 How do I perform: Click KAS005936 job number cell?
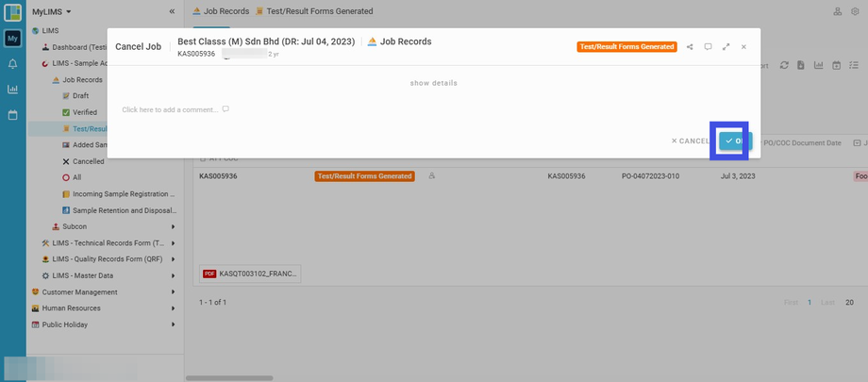click(218, 176)
